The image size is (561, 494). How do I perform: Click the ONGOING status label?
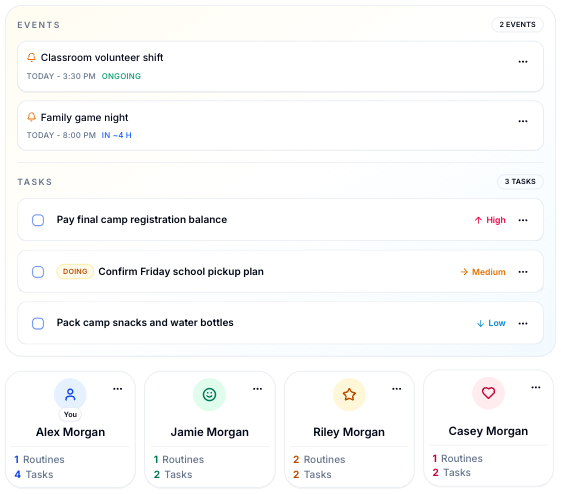tap(121, 76)
